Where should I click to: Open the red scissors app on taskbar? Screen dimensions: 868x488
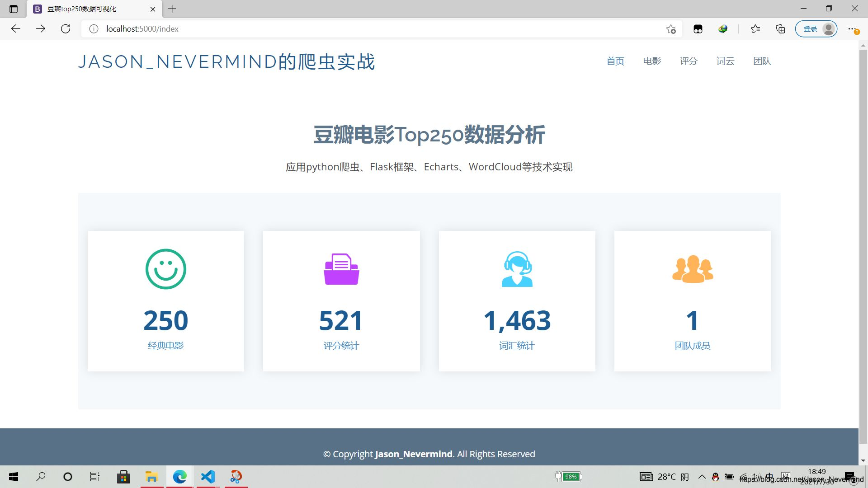tap(236, 477)
